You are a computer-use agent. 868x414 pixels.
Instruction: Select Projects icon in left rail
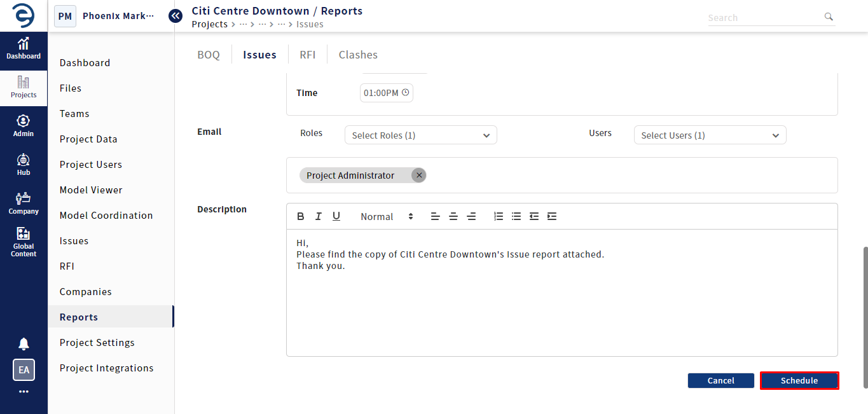click(24, 87)
